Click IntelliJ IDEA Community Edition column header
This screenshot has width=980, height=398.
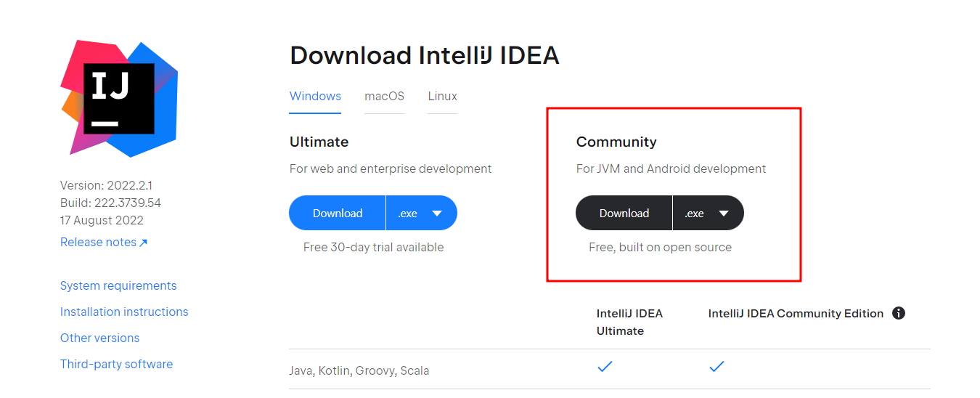(x=796, y=314)
